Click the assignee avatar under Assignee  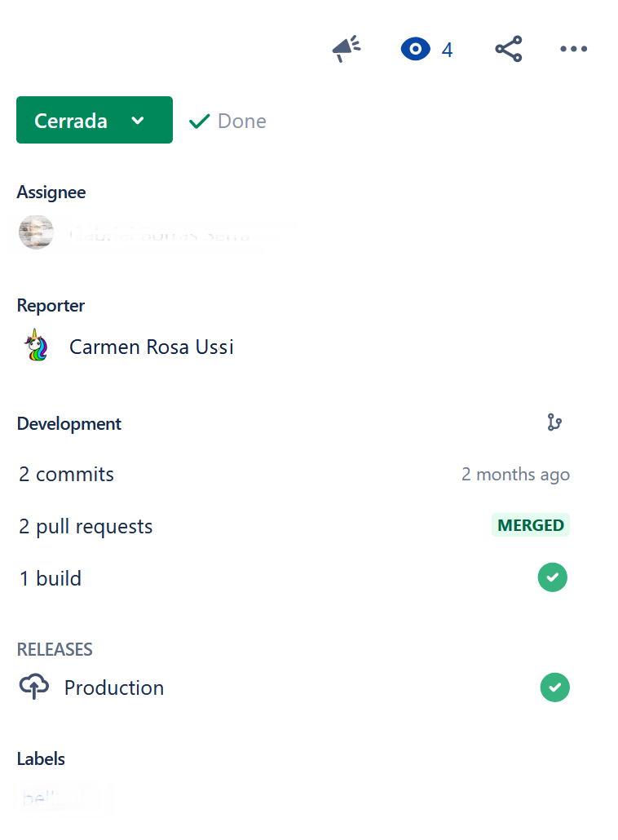[36, 232]
